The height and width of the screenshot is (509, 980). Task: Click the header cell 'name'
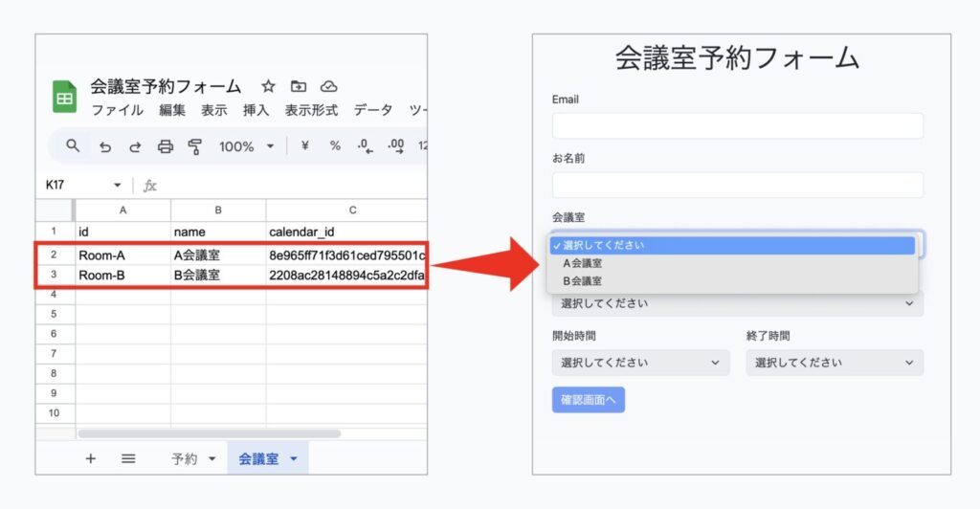click(x=218, y=232)
